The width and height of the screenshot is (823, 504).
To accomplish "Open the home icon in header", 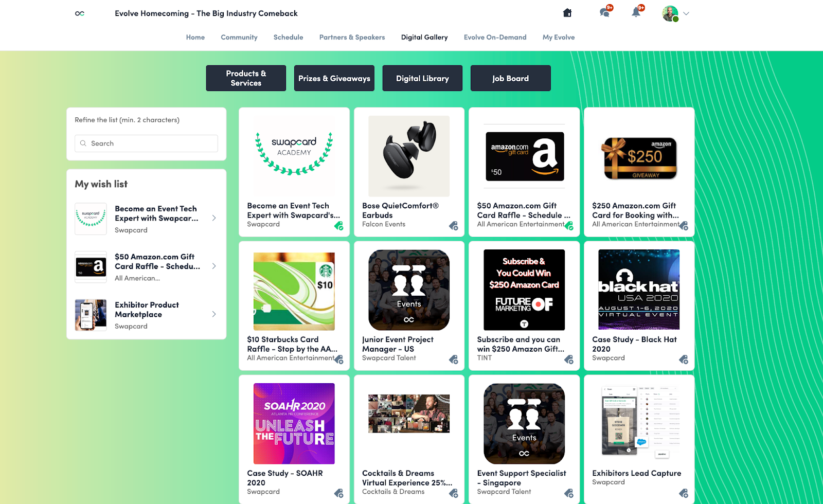I will click(567, 13).
